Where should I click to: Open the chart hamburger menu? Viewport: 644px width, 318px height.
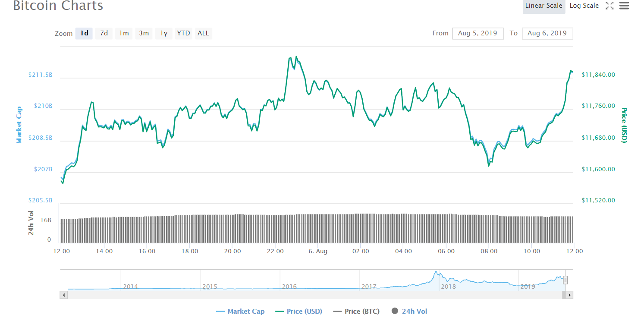[x=624, y=6]
